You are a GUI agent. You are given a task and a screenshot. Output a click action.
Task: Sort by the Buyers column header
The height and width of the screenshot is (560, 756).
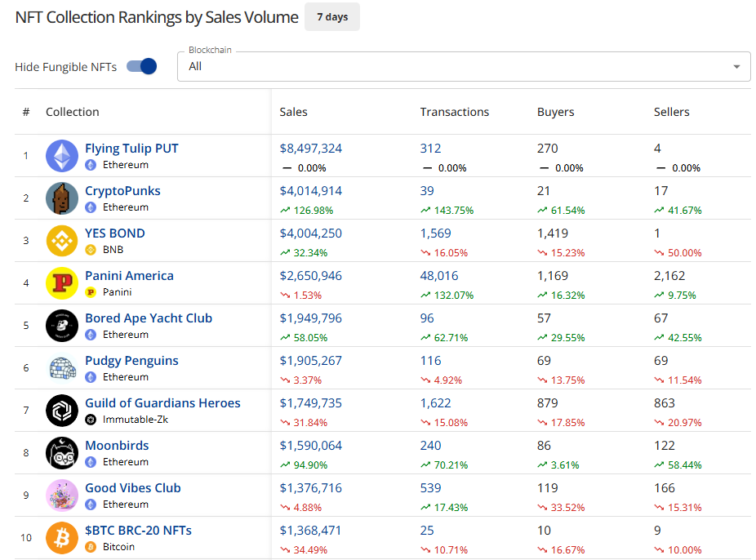pyautogui.click(x=555, y=112)
